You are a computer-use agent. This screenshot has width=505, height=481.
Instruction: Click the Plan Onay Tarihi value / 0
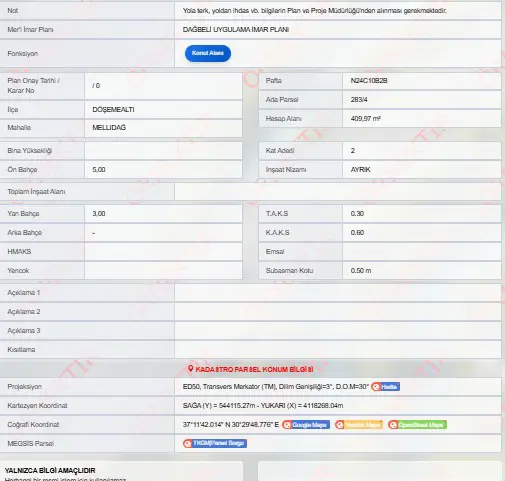click(x=96, y=86)
